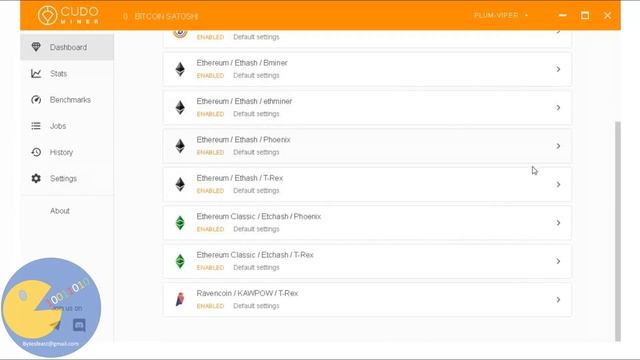Open the Benchmarks section

click(67, 100)
